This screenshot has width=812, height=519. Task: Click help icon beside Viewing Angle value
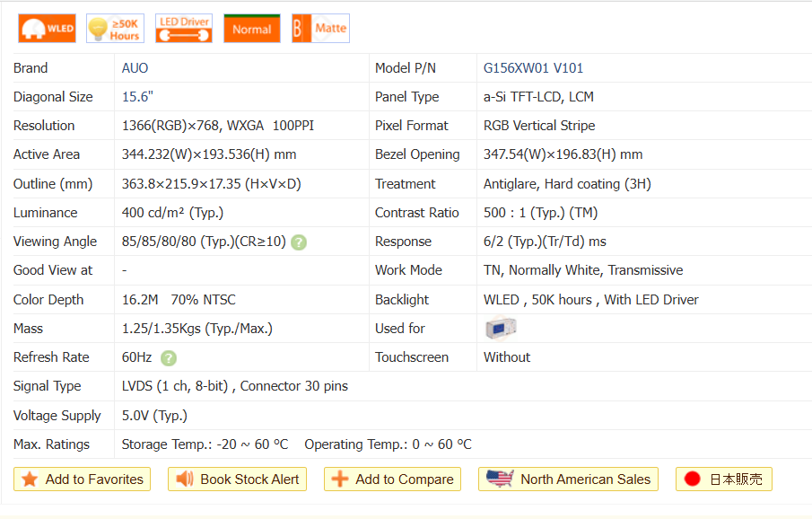point(299,242)
